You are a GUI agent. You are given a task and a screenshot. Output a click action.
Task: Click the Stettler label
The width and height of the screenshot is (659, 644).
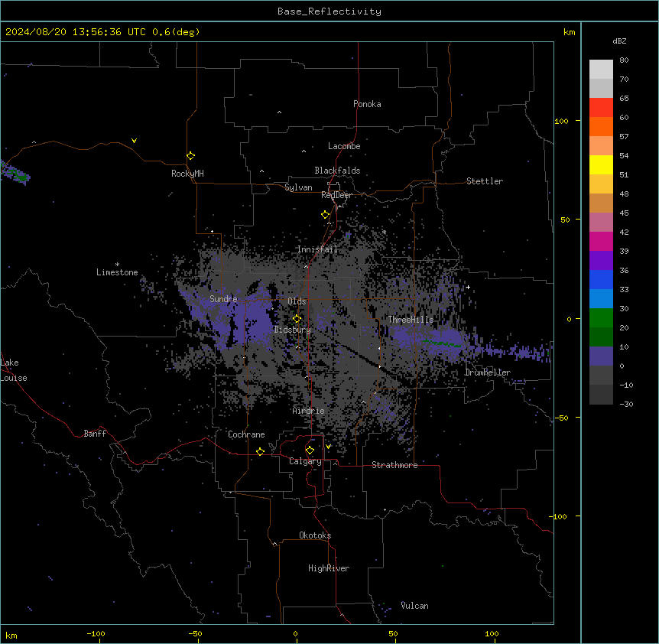coord(484,181)
